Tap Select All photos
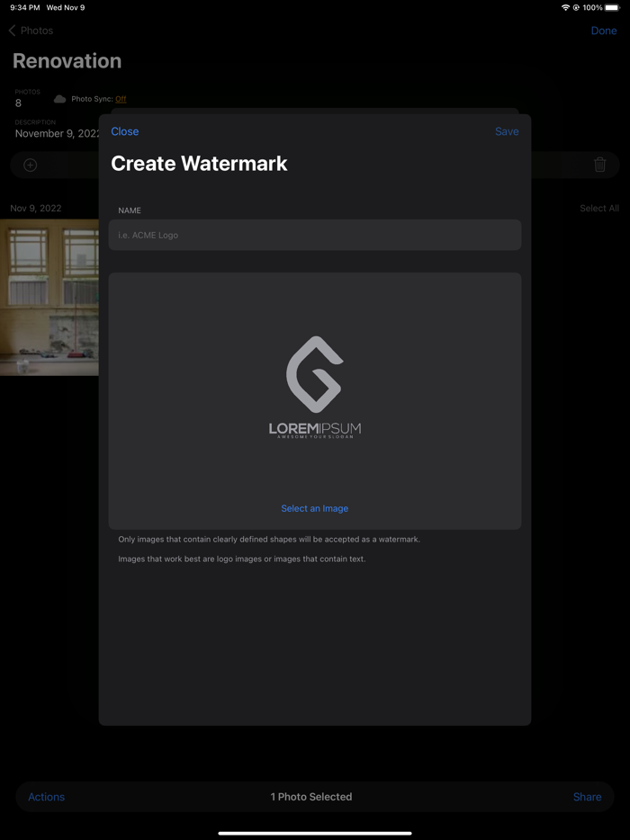The height and width of the screenshot is (840, 630). [599, 208]
